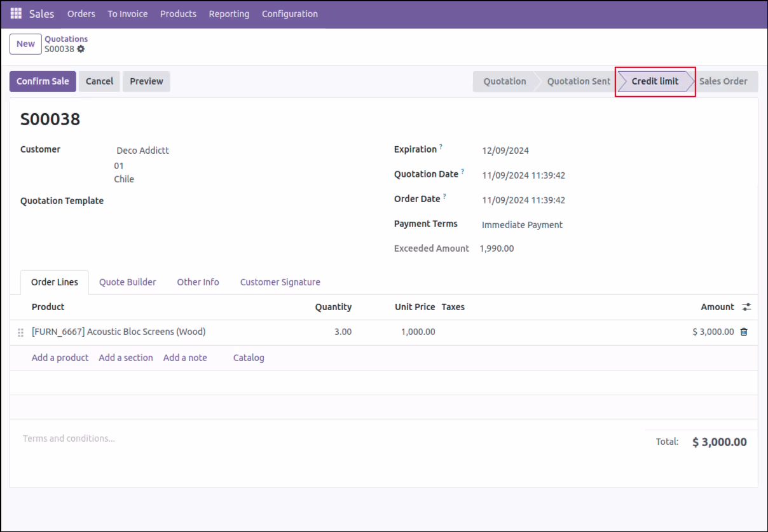Click Add a note link
Screen dimensions: 768x532
185,358
